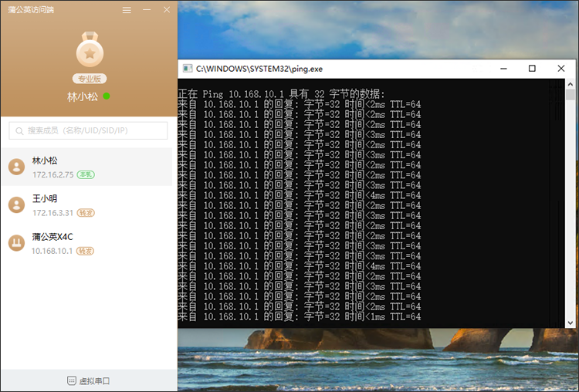
Task: Minimize the 蒲公英访问端 window
Action: click(147, 10)
